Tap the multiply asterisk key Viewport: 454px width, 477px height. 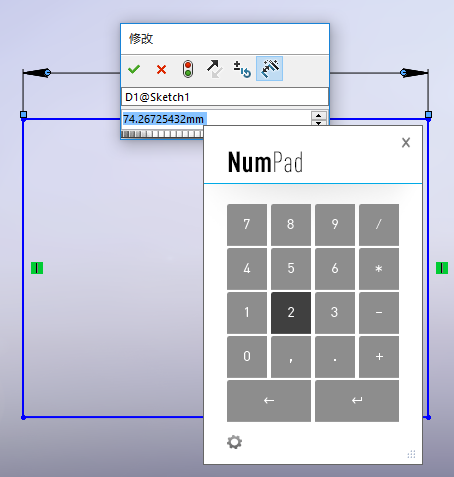click(x=379, y=269)
